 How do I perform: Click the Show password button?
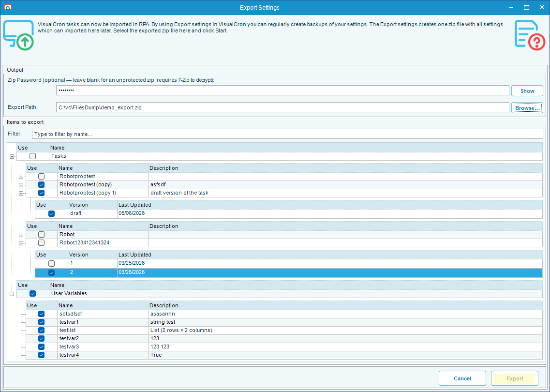(527, 91)
